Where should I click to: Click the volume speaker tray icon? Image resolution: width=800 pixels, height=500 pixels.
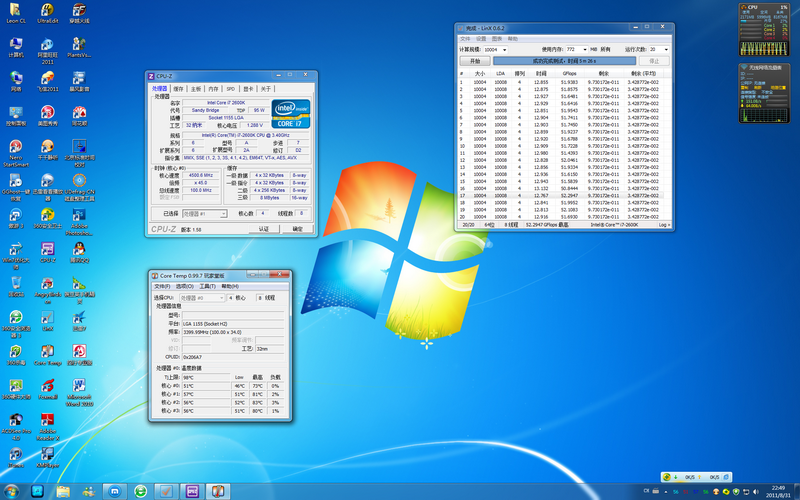[756, 492]
